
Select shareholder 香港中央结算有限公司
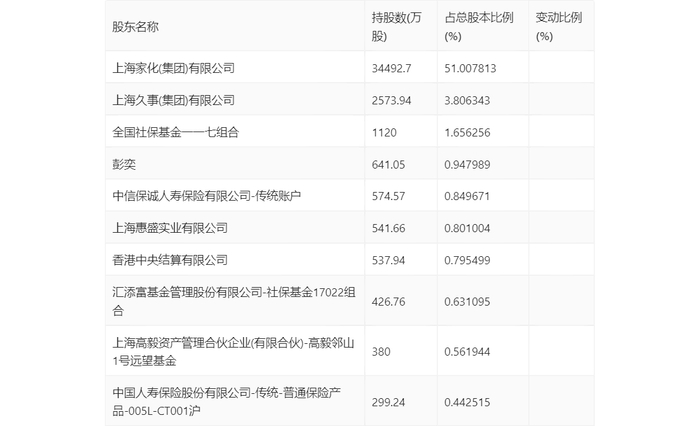pos(170,260)
